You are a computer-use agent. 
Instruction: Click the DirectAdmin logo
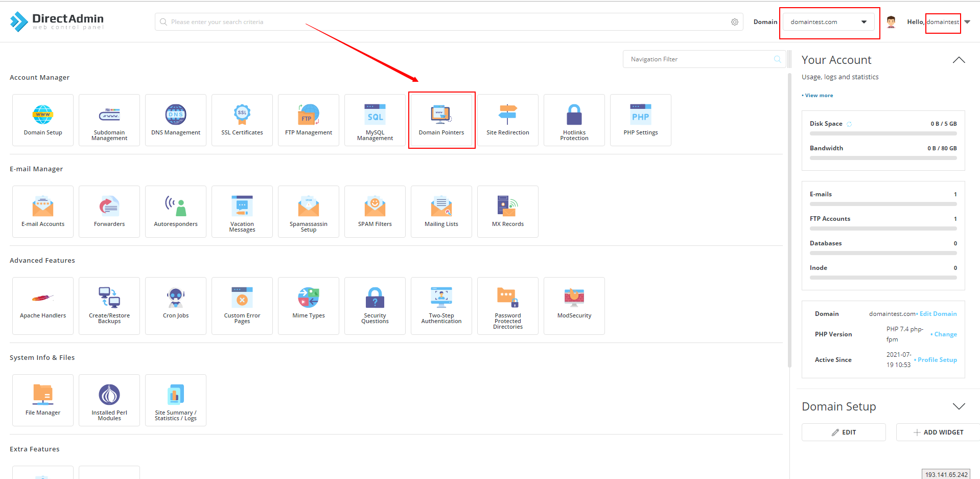point(57,21)
